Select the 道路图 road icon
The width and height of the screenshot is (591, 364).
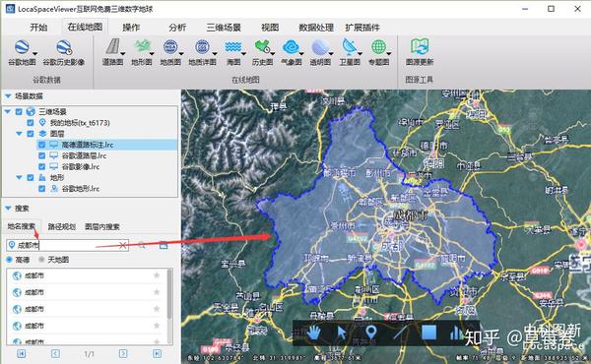(x=112, y=46)
